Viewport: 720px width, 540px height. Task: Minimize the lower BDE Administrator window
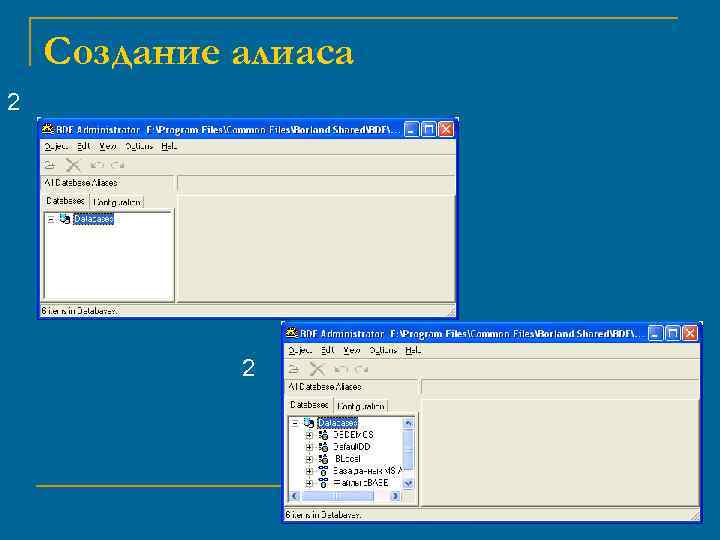point(656,333)
